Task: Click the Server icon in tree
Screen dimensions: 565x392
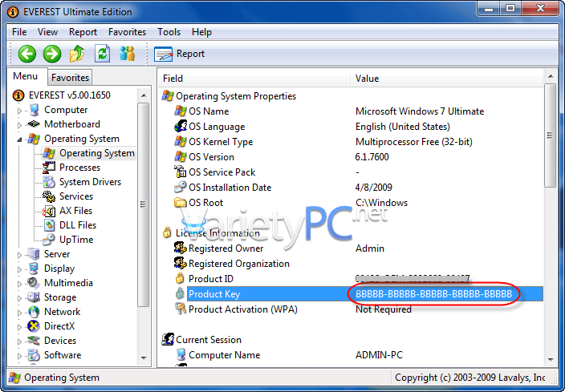Action: point(34,254)
